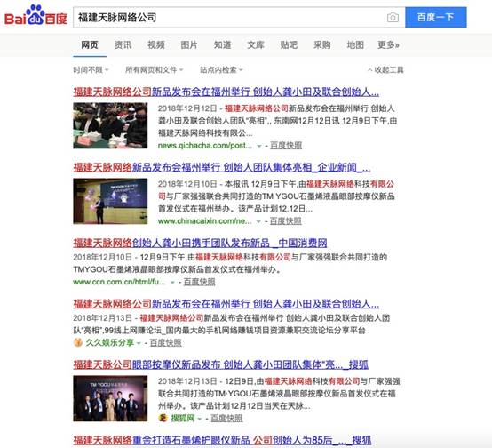Image resolution: width=492 pixels, height=448 pixels.
Task: Switch to the 视频 tab
Action: pyautogui.click(x=156, y=45)
